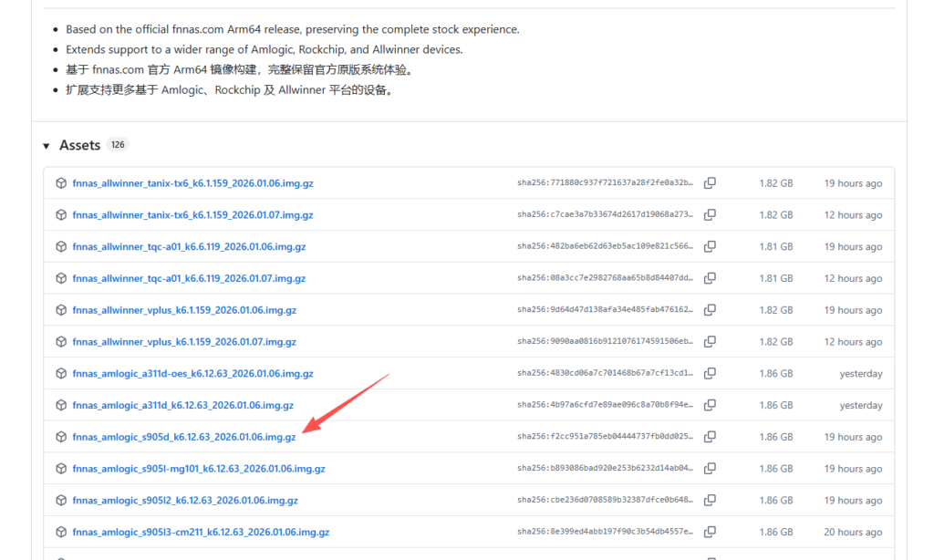Image resolution: width=934 pixels, height=560 pixels.
Task: Click package icon beside fnnas_amlogic_s905d file
Action: (61, 437)
